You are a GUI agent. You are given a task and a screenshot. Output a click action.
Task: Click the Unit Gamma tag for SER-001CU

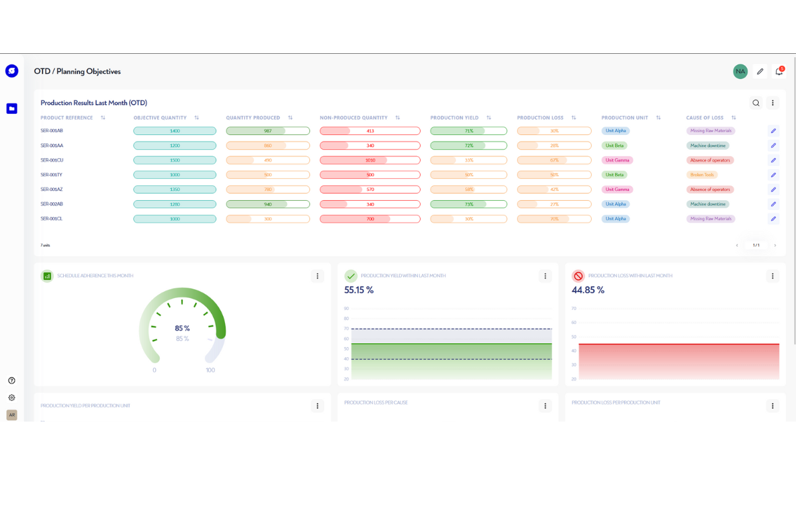click(617, 160)
